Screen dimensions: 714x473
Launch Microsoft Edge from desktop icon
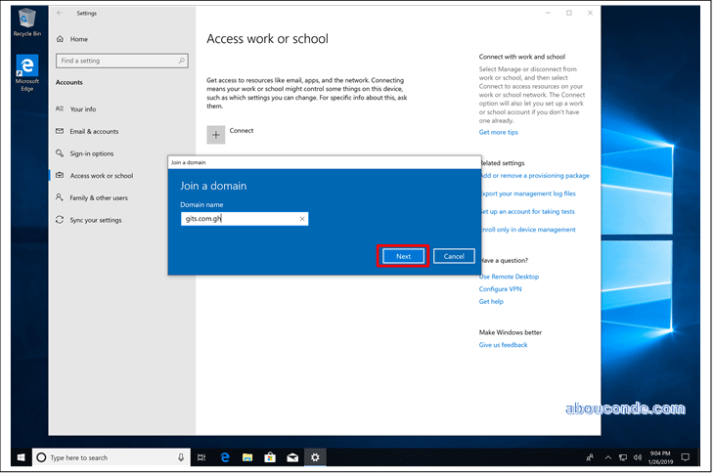pyautogui.click(x=26, y=70)
